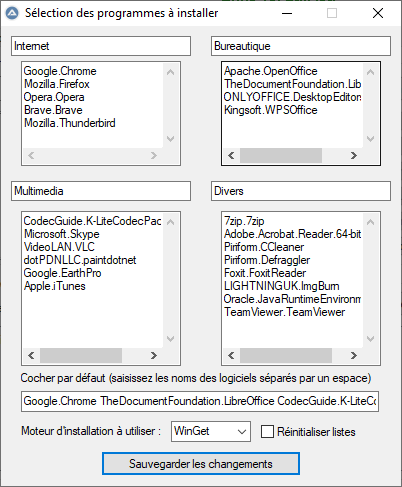Click the Cocher par défaut text field
Image resolution: width=402 pixels, height=487 pixels.
click(x=200, y=401)
